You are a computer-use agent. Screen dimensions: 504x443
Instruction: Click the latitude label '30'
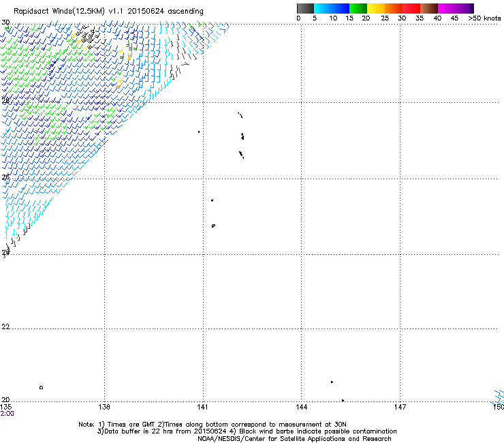[5, 22]
